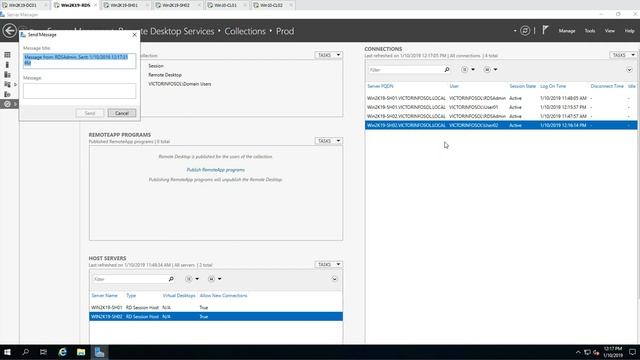Click the search magnifier in the Host Servers filter
This screenshot has height=360, width=640.
[x=171, y=279]
